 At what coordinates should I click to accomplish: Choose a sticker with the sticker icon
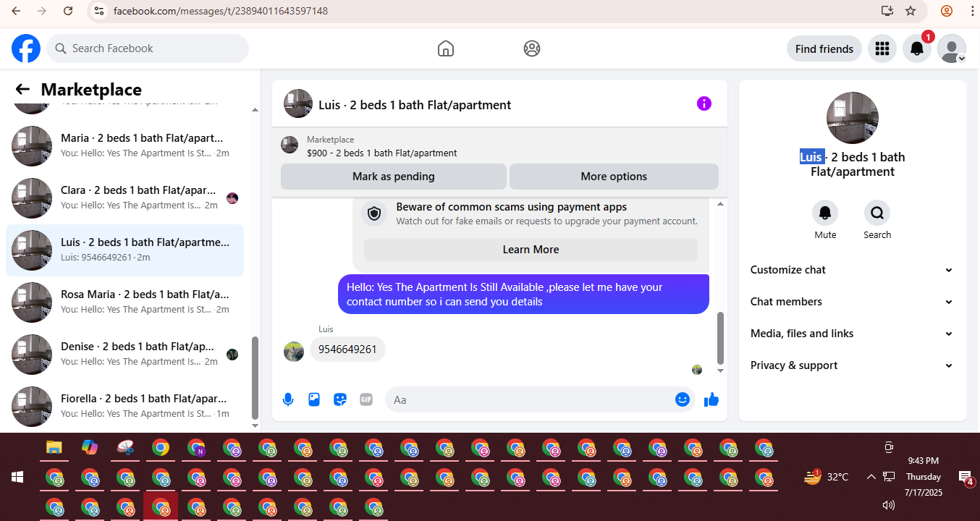[x=340, y=399]
